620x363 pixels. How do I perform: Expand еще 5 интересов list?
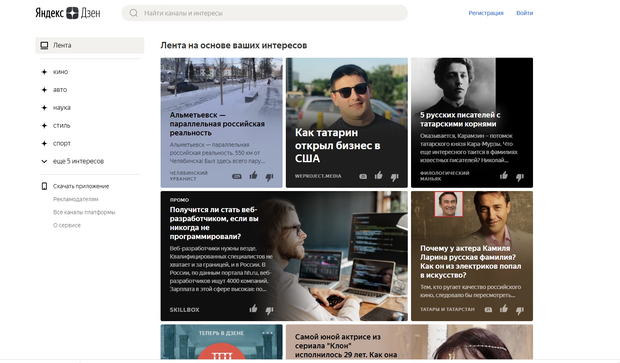point(72,161)
